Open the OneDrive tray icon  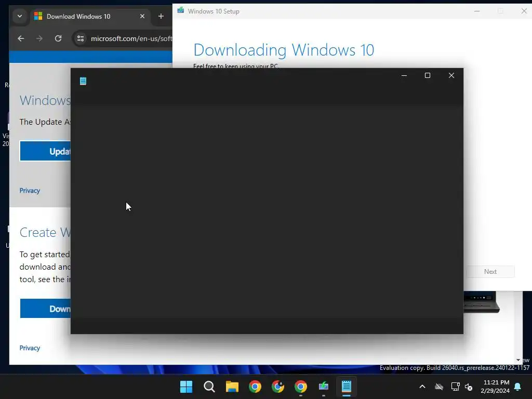439,387
